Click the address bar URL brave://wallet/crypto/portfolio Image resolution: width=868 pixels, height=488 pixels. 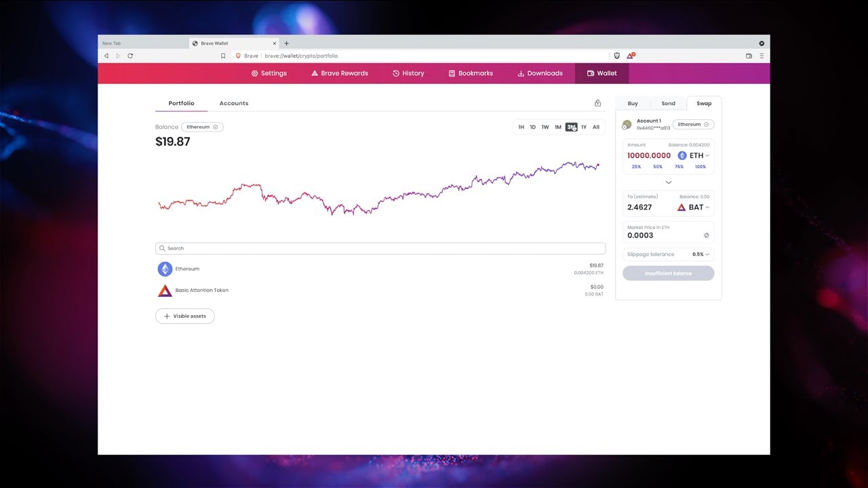(x=301, y=56)
